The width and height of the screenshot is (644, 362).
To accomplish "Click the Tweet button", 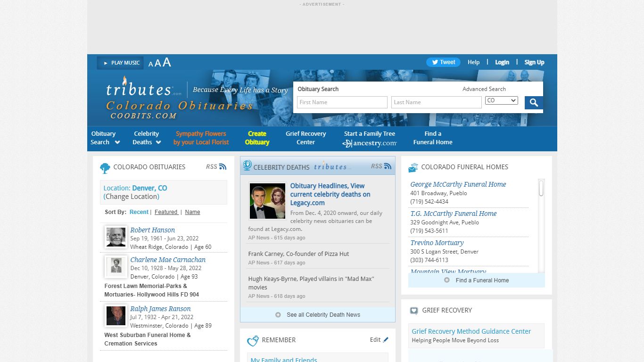I will tap(443, 62).
